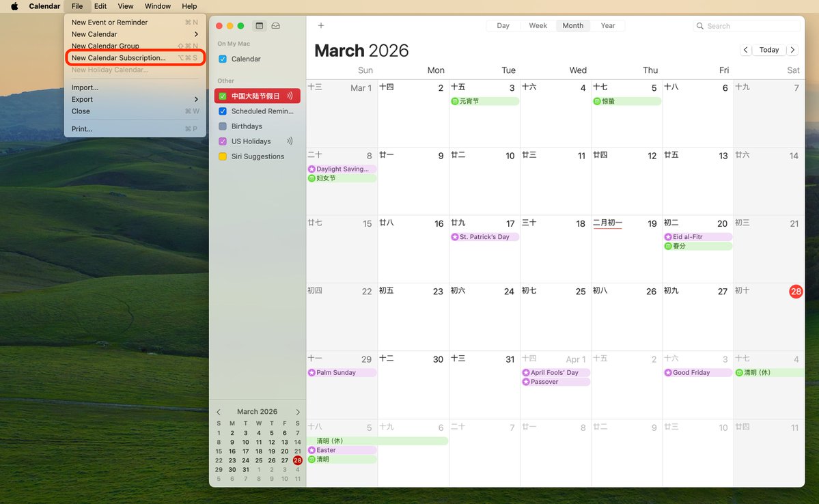This screenshot has height=504, width=819.
Task: Open the Palm Sunday event
Action: click(342, 373)
